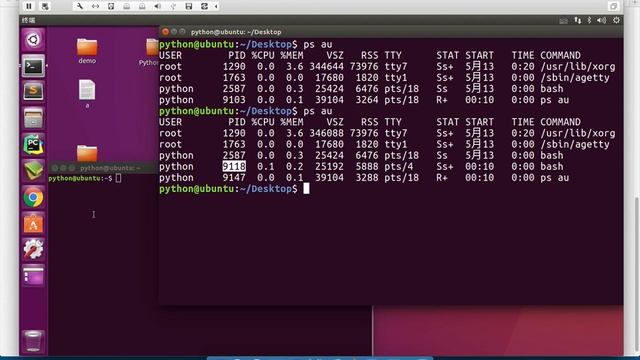This screenshot has height=360, width=640.
Task: Click TTY value pts/4
Action: point(398,167)
